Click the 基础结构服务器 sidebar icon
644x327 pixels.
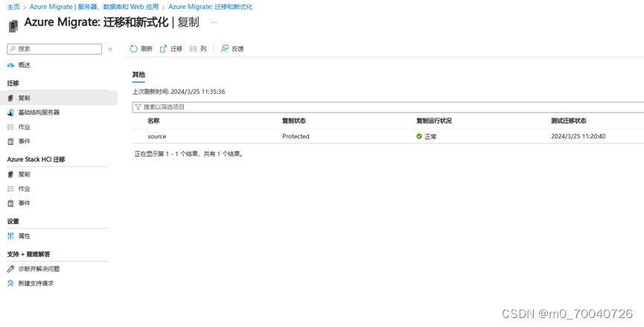coord(10,112)
